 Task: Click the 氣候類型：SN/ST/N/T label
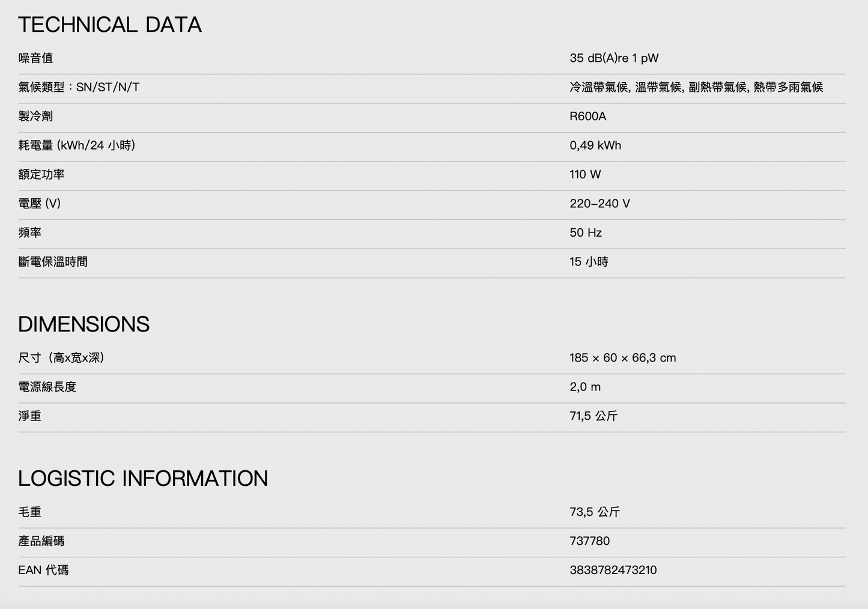point(79,87)
